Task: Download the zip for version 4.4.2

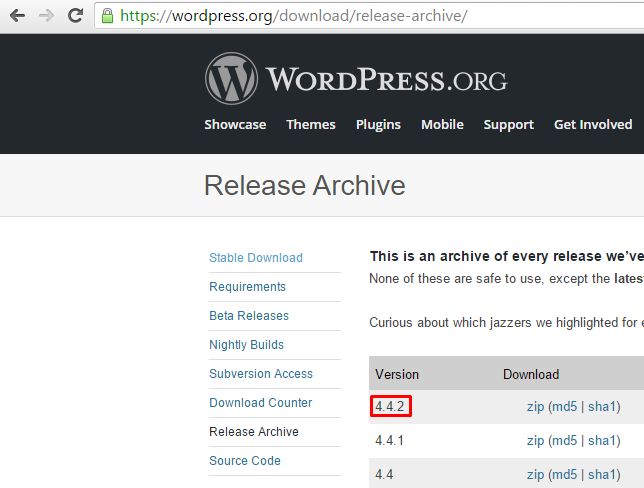Action: click(535, 407)
